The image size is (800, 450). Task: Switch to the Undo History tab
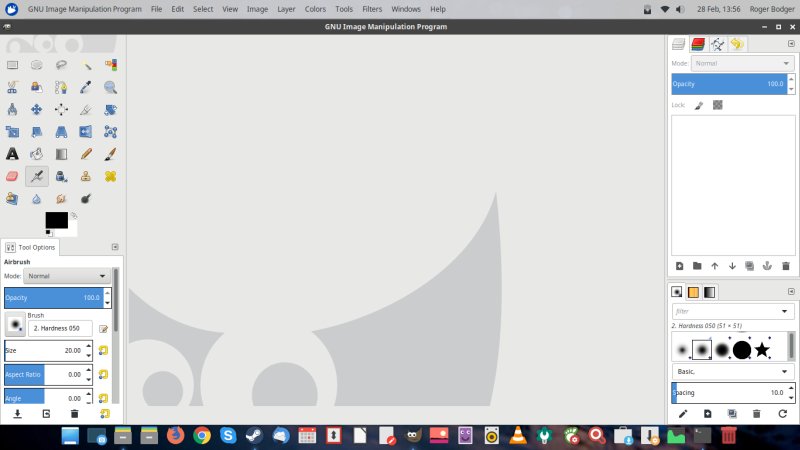(x=737, y=44)
